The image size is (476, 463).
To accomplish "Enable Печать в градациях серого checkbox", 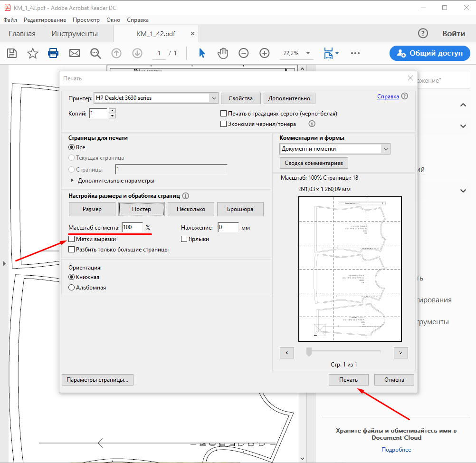I will pyautogui.click(x=223, y=113).
